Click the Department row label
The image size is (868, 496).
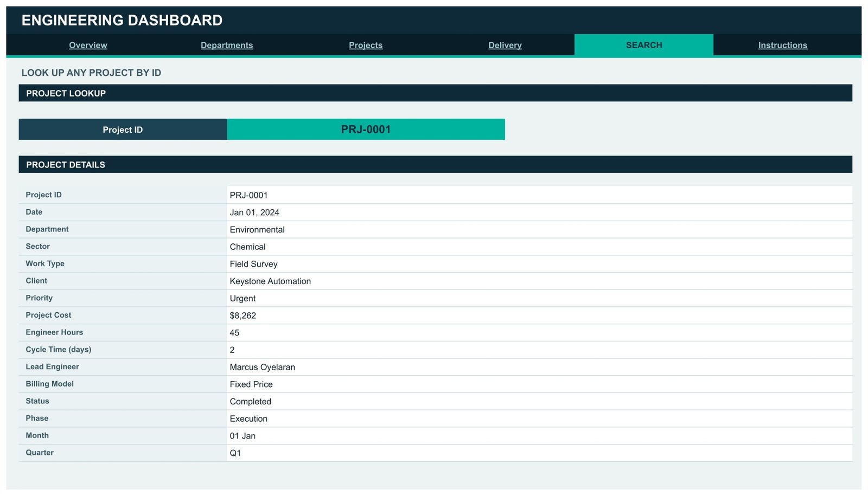coord(47,229)
